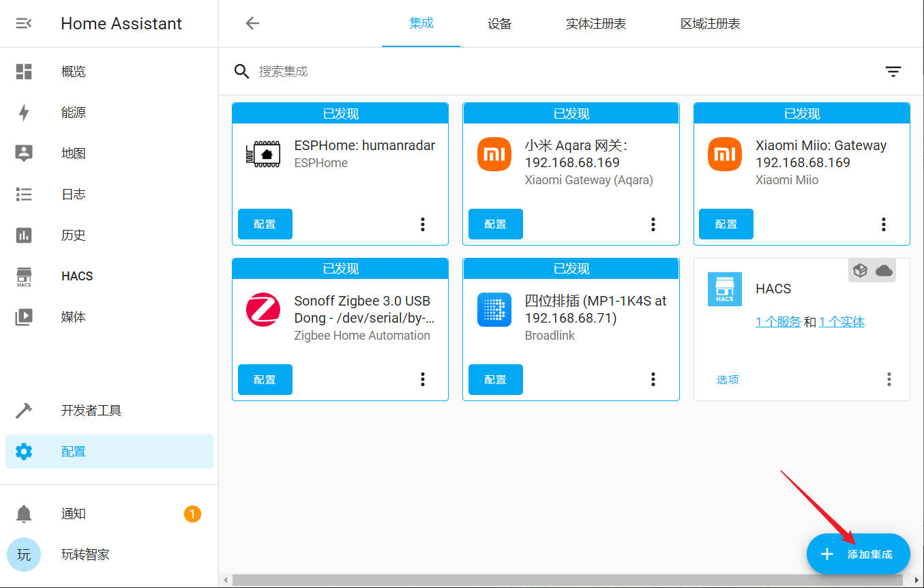924x588 pixels.
Task: Click the scrollbar right arrow
Action: (x=916, y=580)
